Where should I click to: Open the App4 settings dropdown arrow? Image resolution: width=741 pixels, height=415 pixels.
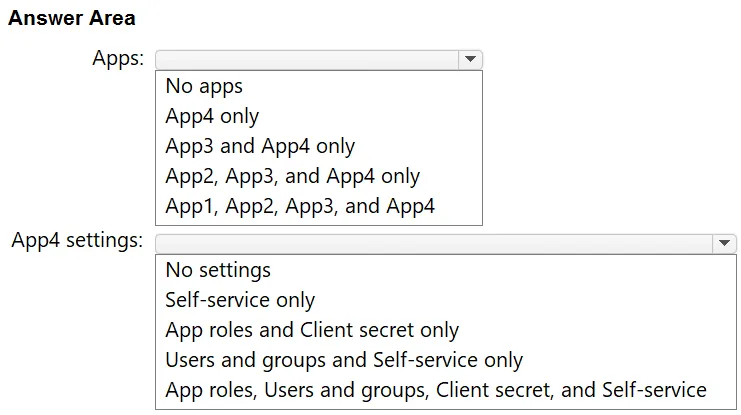coord(724,243)
